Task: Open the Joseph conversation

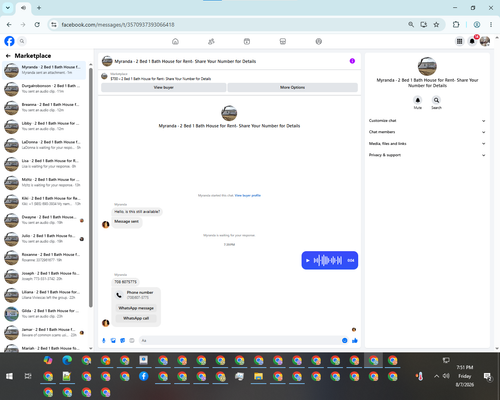Action: pos(44,276)
